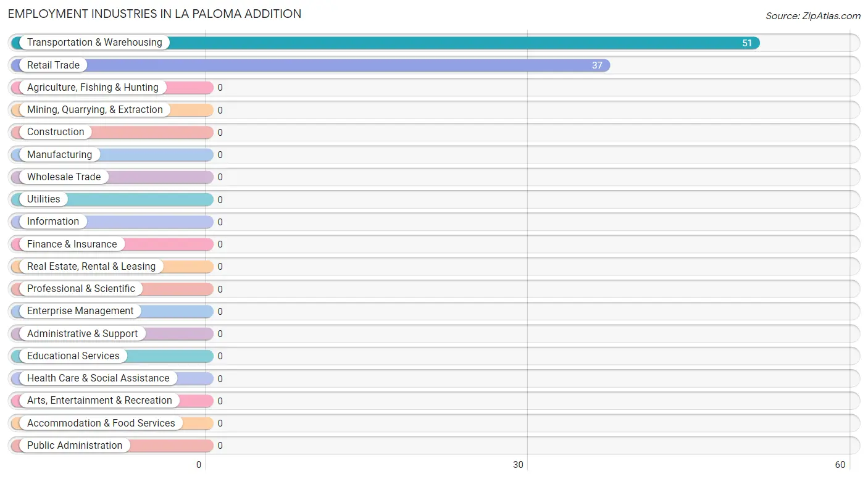
Task: Click the 0 value next to Information
Action: coord(220,222)
